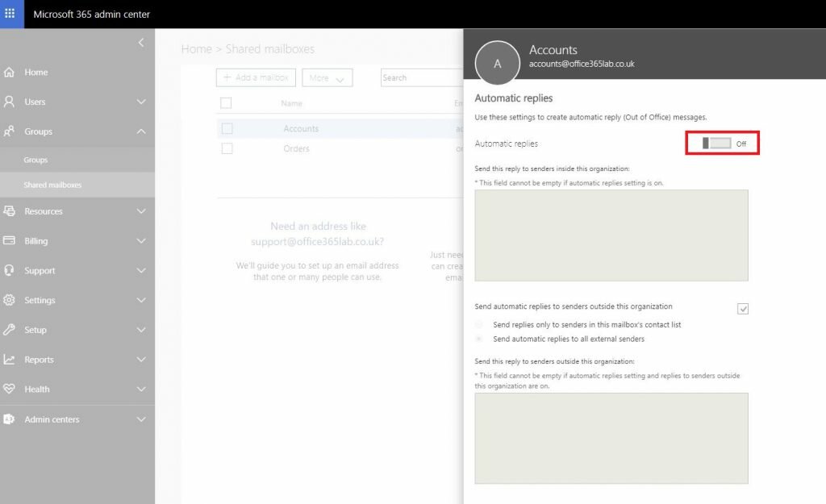This screenshot has height=504, width=826.
Task: Open the Groups sub-item in sidebar
Action: (35, 160)
